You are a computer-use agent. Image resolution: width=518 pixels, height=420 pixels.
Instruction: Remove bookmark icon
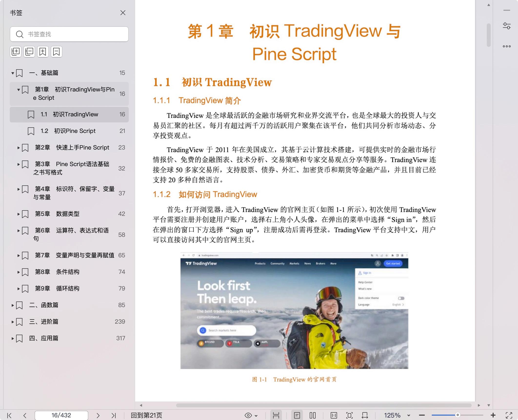(57, 52)
